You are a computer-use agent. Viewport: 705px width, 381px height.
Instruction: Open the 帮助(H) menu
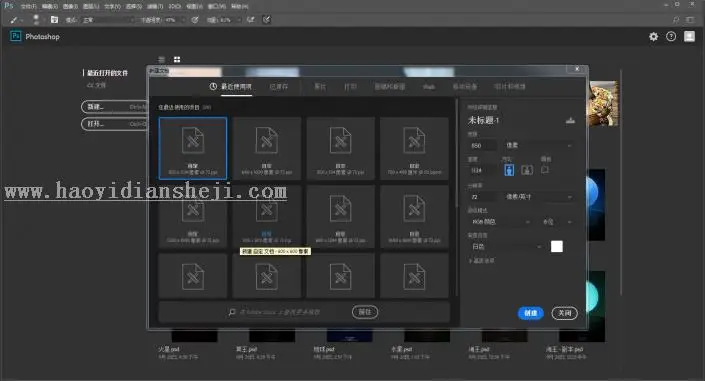click(239, 6)
